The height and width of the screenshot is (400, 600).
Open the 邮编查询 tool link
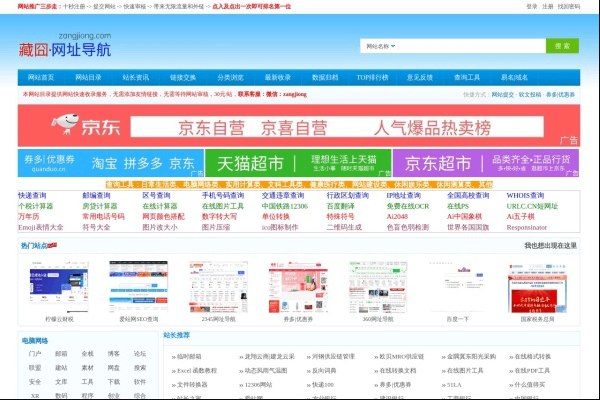tap(96, 196)
